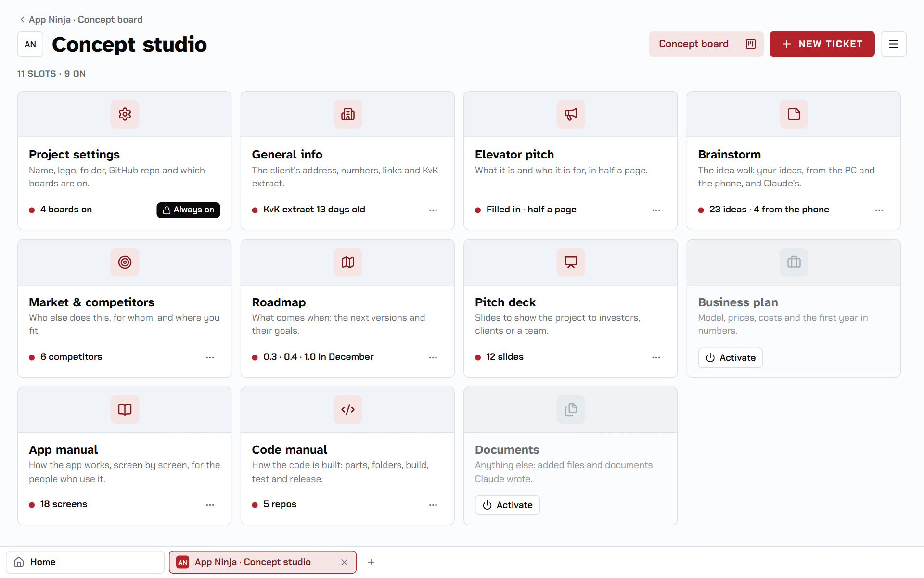Open the hamburger menu at top right
Screen dimensions: 924x578
(894, 44)
